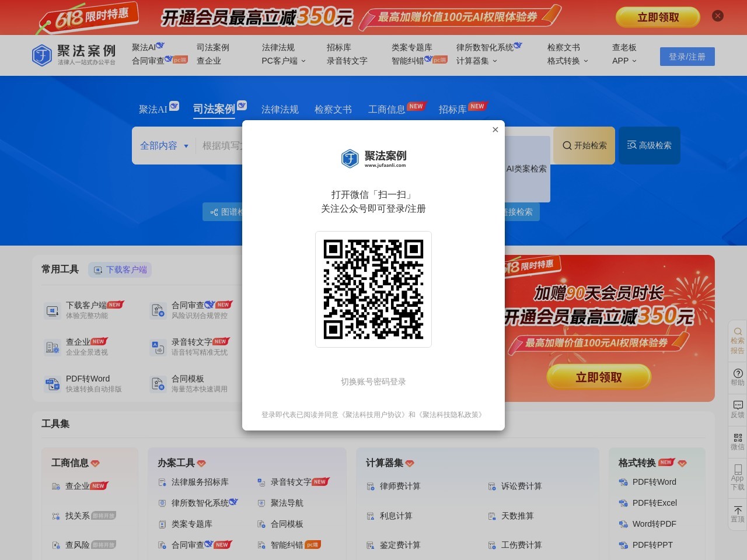Click the 合同审查 document icon in 常用工具
Screen dimensions: 747x560
pyautogui.click(x=158, y=310)
